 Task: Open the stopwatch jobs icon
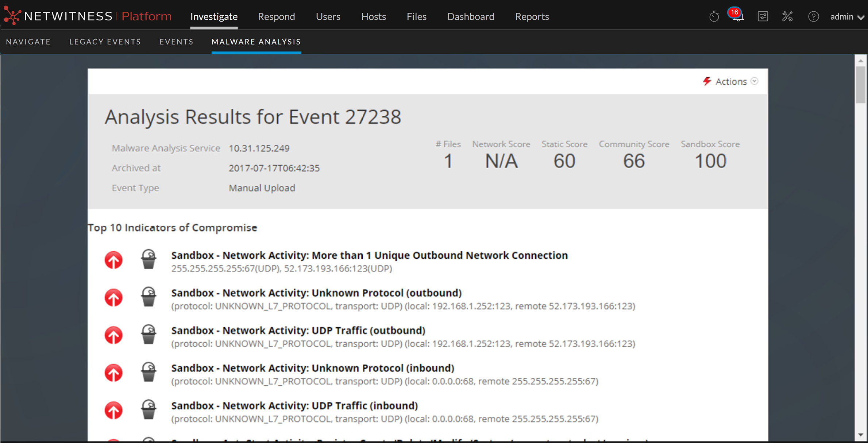tap(714, 16)
